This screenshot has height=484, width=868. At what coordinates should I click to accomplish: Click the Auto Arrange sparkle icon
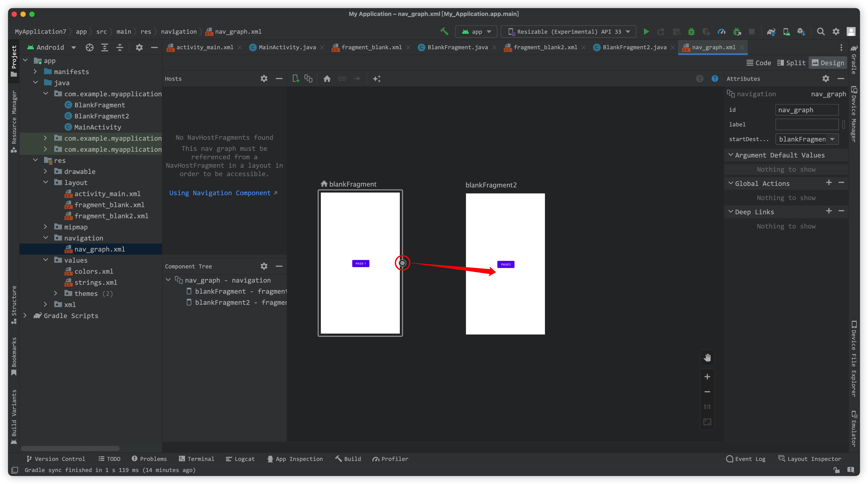pyautogui.click(x=377, y=79)
